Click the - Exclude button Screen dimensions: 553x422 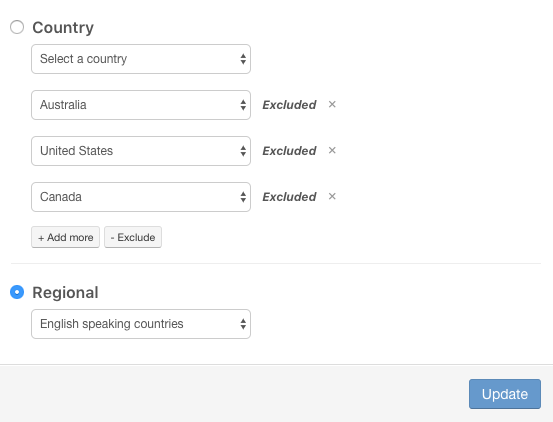click(133, 237)
